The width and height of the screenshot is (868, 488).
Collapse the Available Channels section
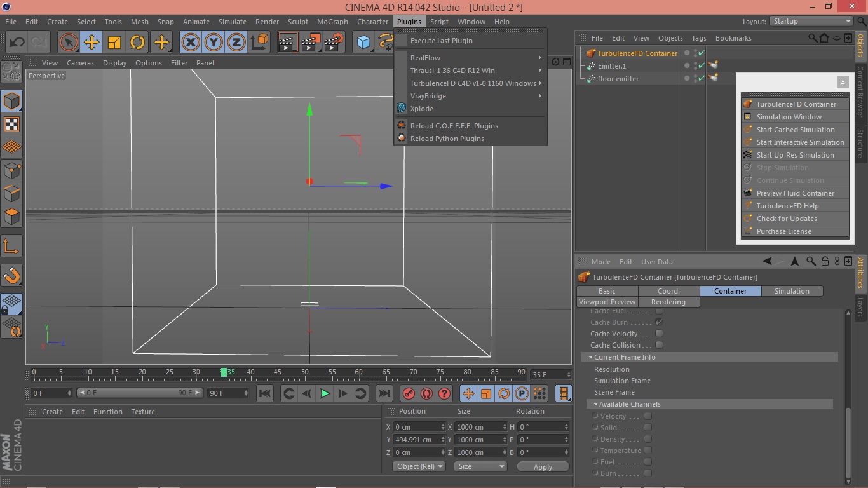595,404
